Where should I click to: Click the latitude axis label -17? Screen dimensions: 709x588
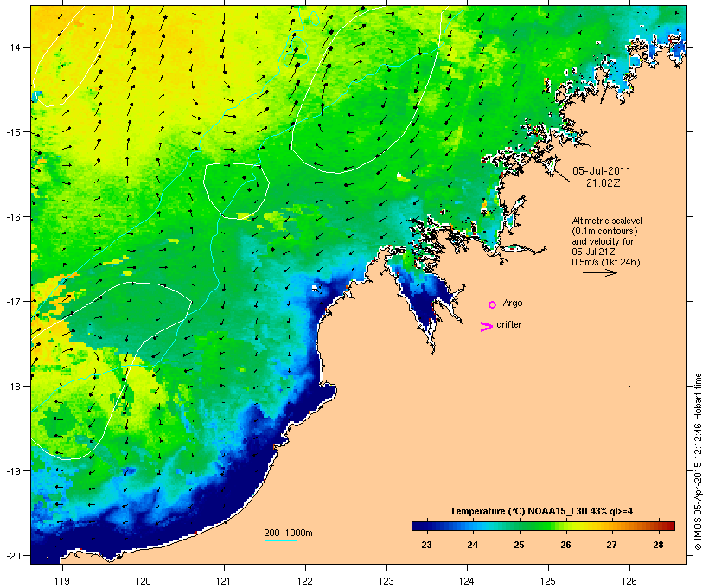(x=12, y=301)
